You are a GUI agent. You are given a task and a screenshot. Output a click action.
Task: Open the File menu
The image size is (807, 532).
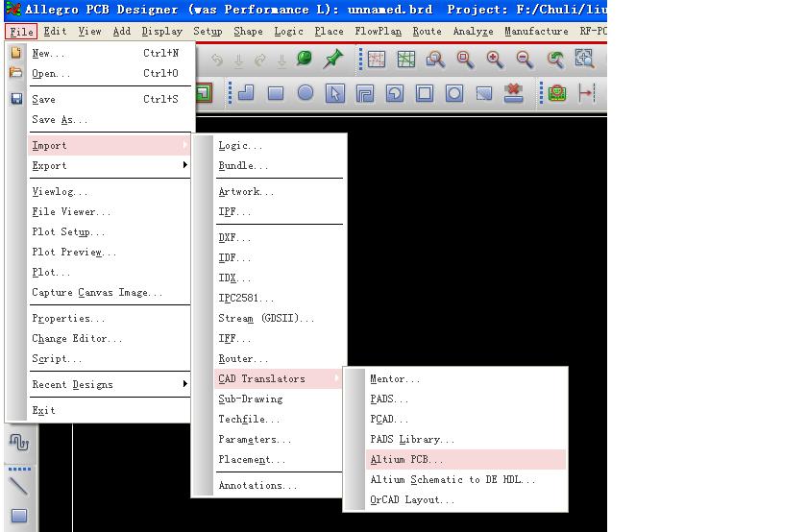pos(21,32)
